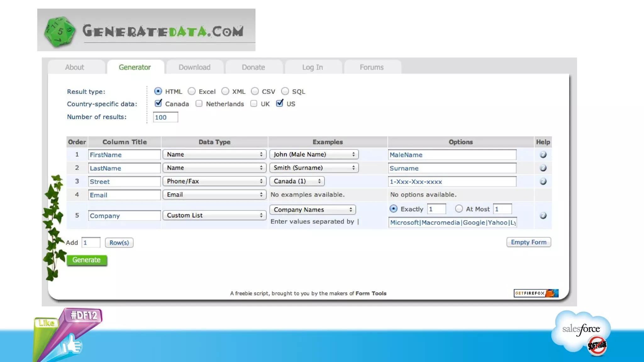Click the Number of results field

coord(165,117)
